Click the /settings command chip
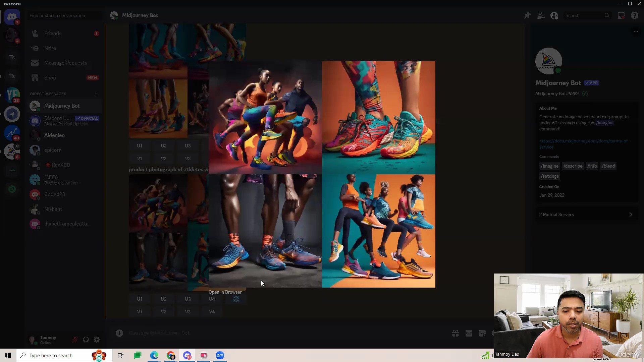Image resolution: width=644 pixels, height=362 pixels. tap(549, 176)
